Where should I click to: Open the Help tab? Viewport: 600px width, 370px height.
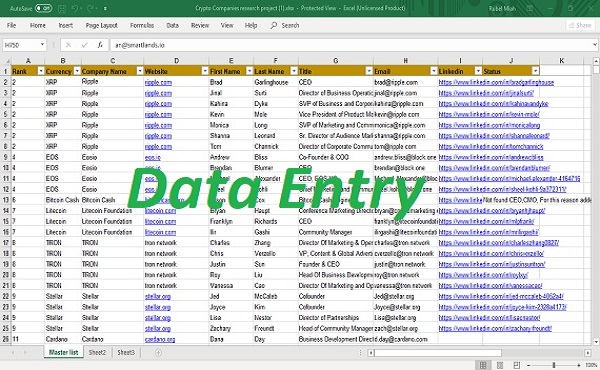coord(251,25)
